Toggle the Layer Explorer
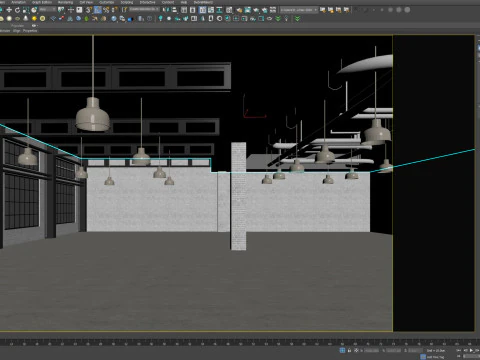Screen dimensions: 480x360 [x=192, y=10]
